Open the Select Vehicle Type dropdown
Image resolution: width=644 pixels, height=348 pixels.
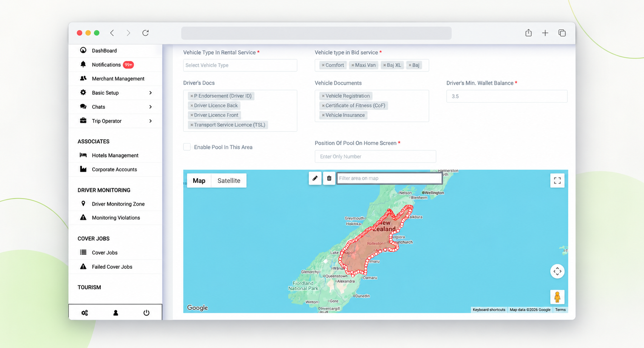pos(240,65)
